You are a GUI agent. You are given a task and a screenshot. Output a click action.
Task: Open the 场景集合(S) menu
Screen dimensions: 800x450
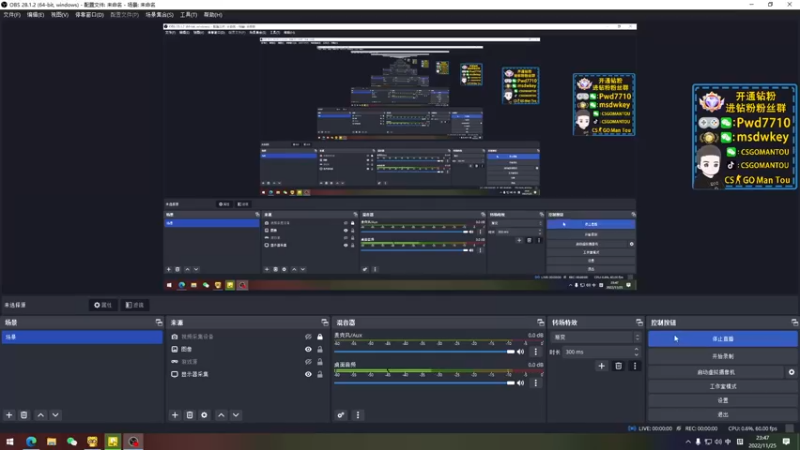pyautogui.click(x=159, y=15)
